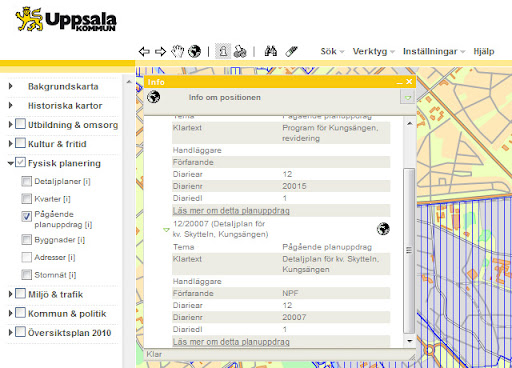This screenshot has height=368, width=512.
Task: Expand Historiska kartor group
Action: click(11, 106)
